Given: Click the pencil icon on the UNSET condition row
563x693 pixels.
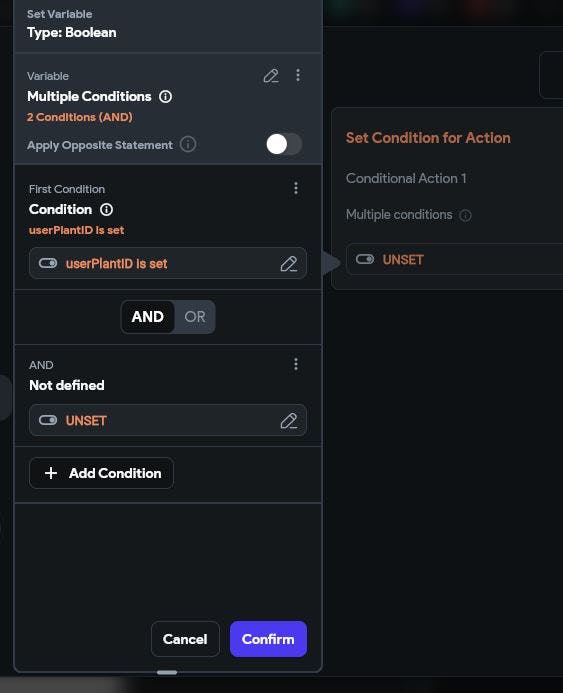Looking at the screenshot, I should (x=289, y=421).
